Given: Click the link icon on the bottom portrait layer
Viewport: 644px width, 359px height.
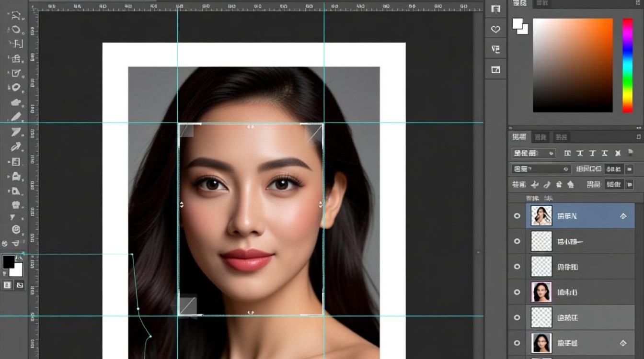Looking at the screenshot, I should click(x=623, y=343).
